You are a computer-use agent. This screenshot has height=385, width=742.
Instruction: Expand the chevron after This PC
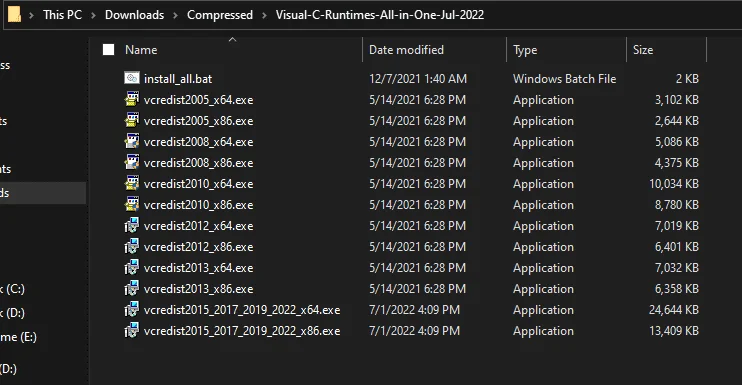(93, 15)
